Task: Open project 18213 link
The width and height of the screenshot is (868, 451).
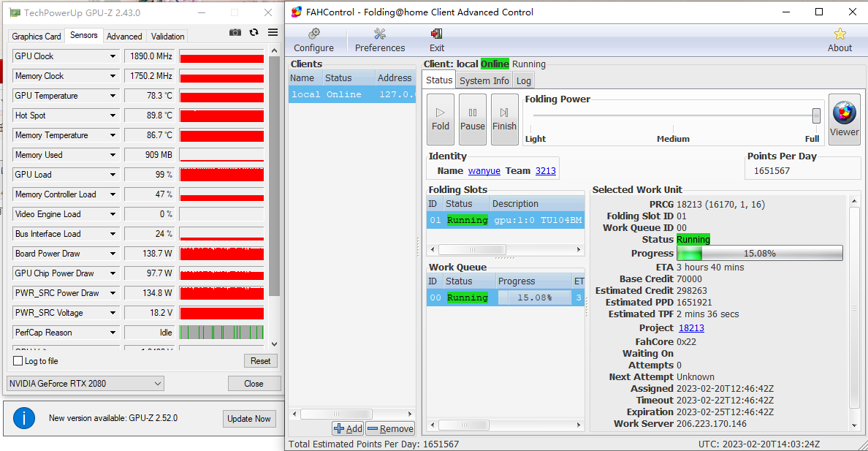Action: [x=691, y=327]
